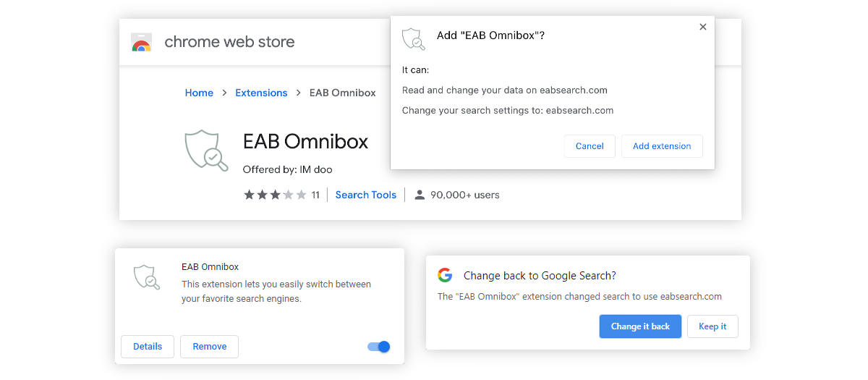Click Change it back button
This screenshot has height=380, width=868.
pyautogui.click(x=640, y=326)
